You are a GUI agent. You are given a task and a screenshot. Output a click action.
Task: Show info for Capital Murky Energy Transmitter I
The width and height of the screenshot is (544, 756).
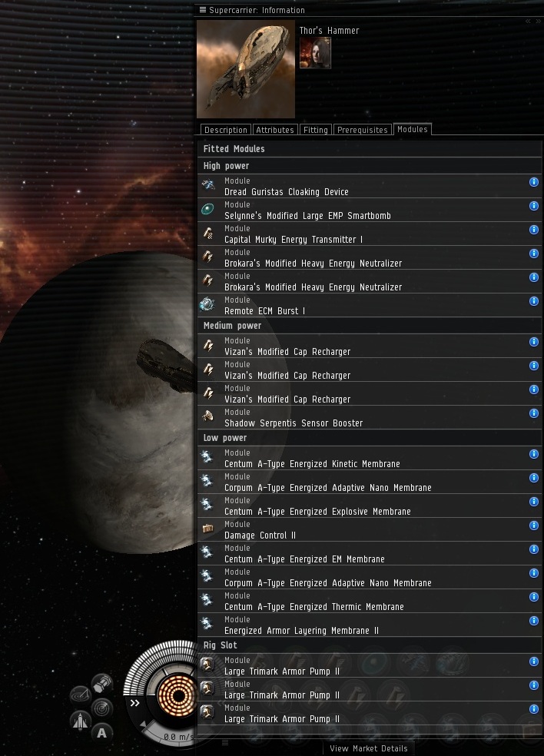[x=534, y=230]
